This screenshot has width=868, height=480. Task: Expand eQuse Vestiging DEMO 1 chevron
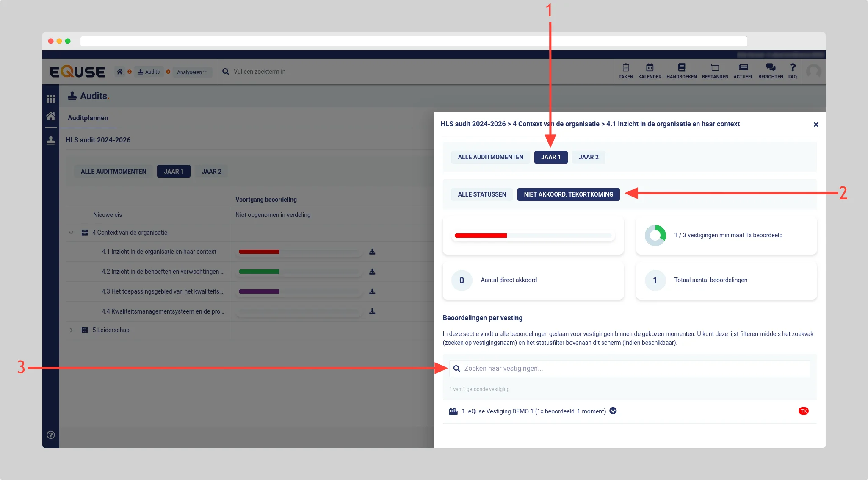tap(613, 411)
